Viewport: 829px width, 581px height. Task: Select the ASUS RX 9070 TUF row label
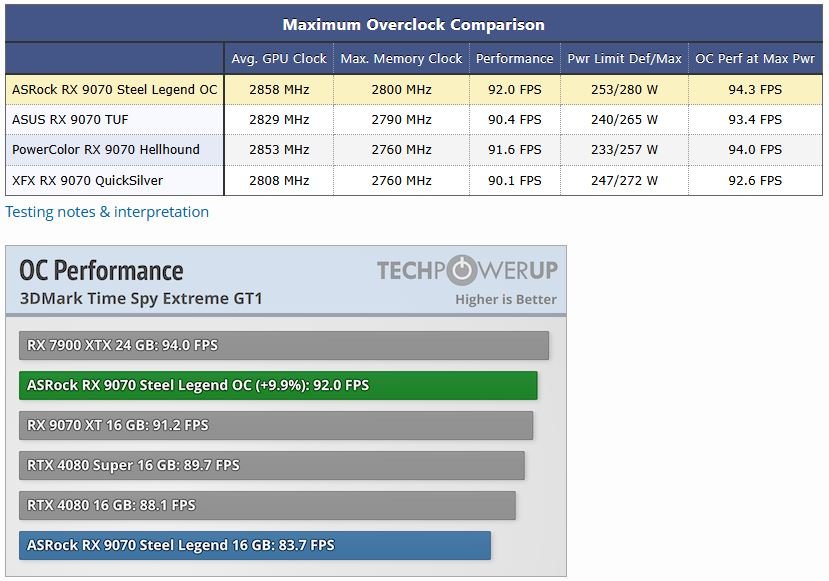pos(70,119)
